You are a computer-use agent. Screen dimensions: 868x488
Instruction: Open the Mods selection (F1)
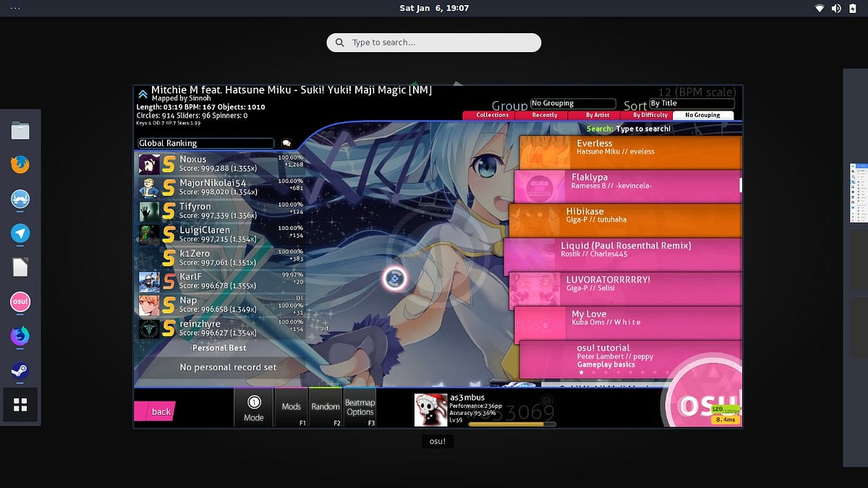tap(292, 408)
